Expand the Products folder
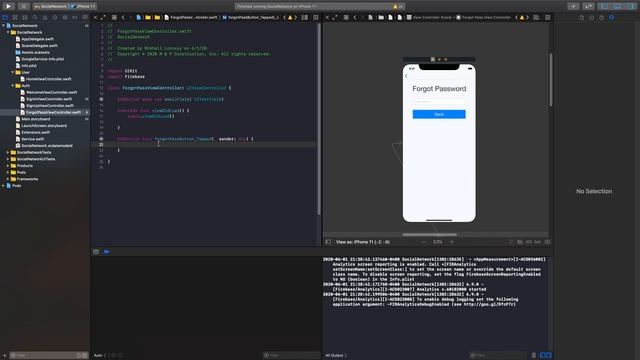 click(x=8, y=166)
